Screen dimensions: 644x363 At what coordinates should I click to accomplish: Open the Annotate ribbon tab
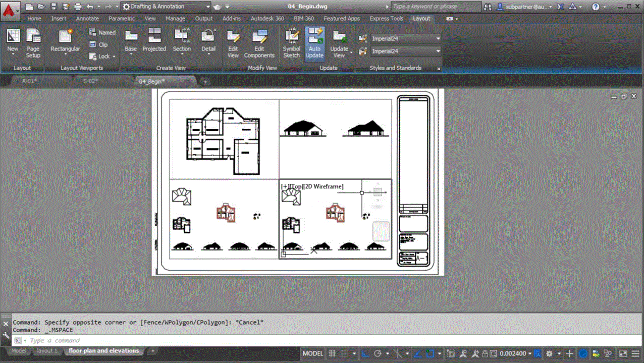[87, 19]
